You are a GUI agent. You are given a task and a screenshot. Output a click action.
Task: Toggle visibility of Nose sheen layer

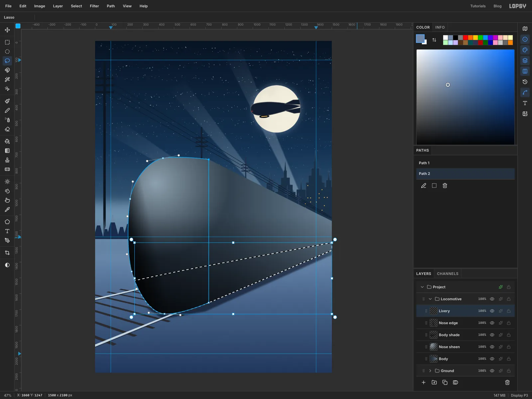tap(492, 347)
